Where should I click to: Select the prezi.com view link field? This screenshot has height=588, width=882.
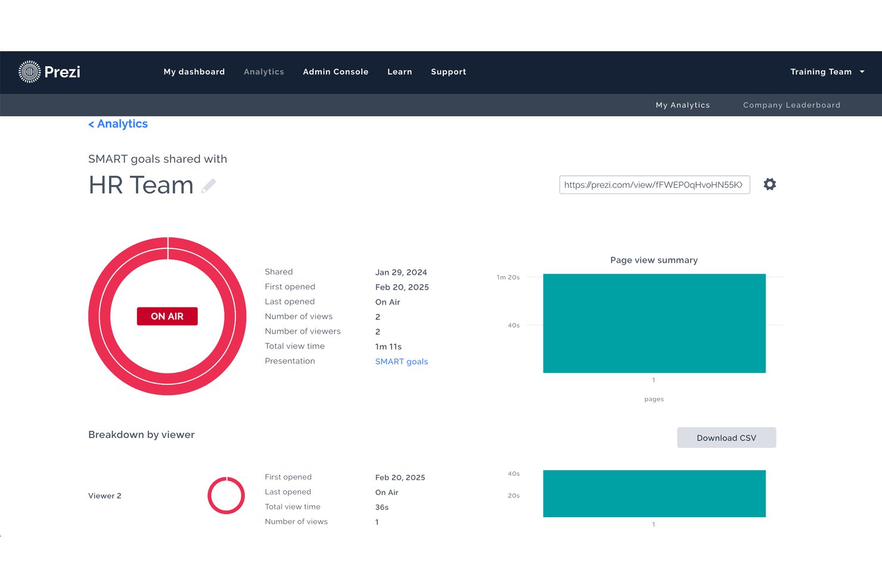coord(654,185)
